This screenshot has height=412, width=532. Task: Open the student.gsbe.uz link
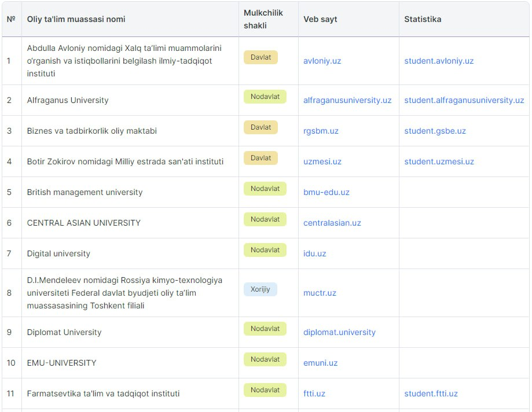pyautogui.click(x=435, y=131)
